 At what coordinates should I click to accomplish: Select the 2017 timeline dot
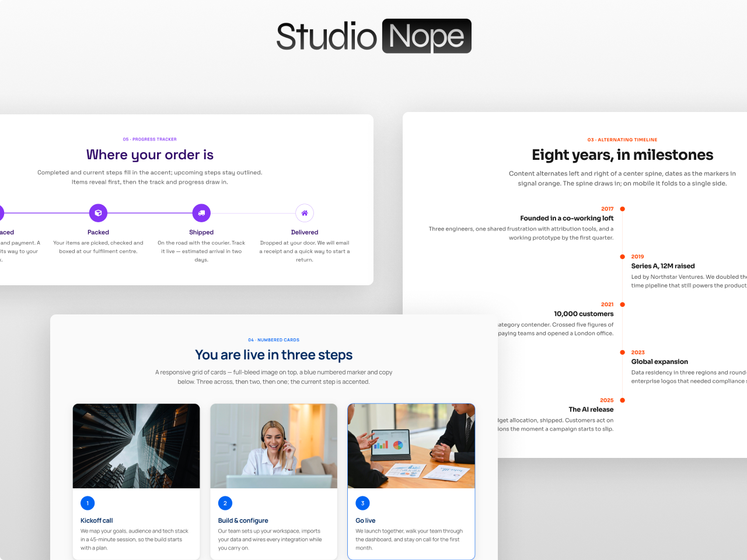[623, 209]
